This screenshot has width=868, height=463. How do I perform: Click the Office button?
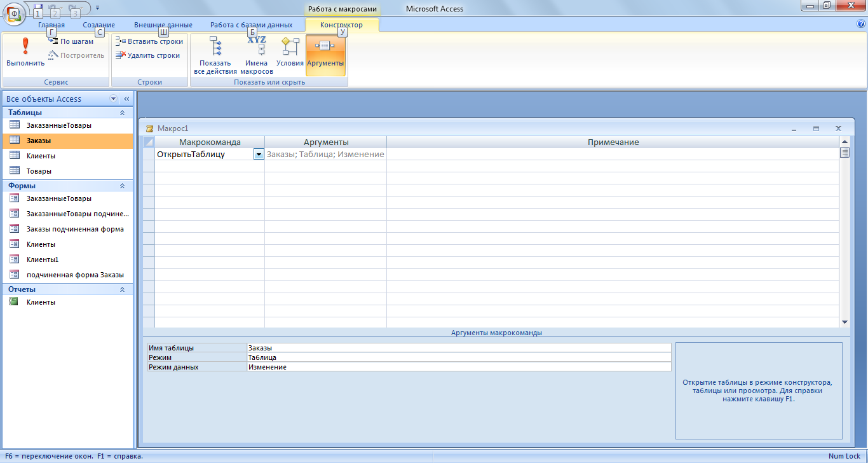coord(14,13)
